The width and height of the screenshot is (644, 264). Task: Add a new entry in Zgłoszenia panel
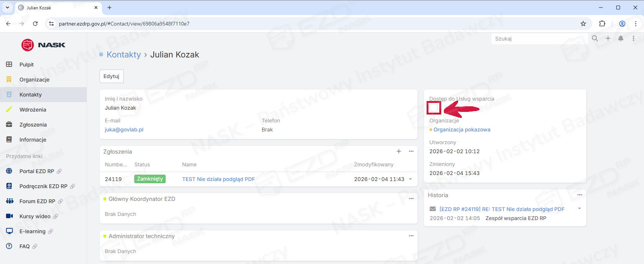[x=399, y=151]
